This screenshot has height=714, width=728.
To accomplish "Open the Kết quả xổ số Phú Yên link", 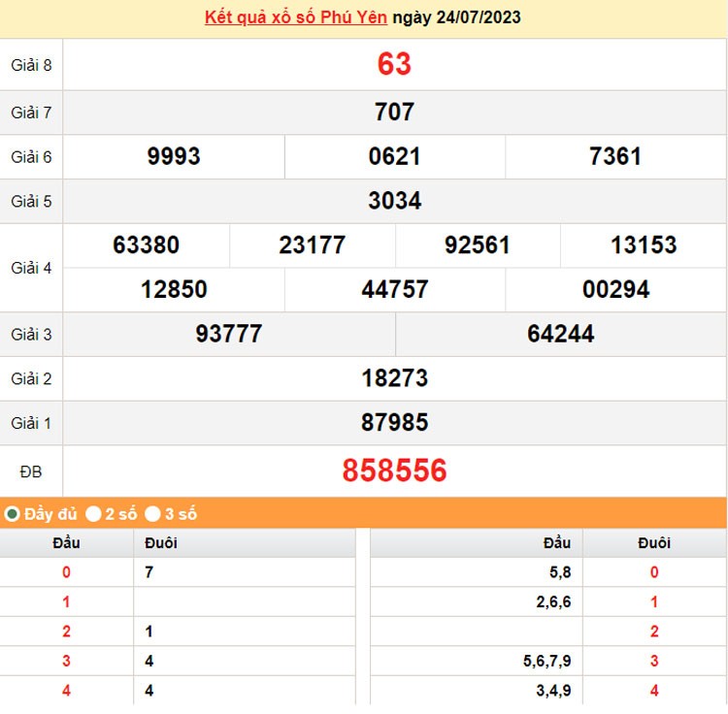I will click(x=296, y=17).
